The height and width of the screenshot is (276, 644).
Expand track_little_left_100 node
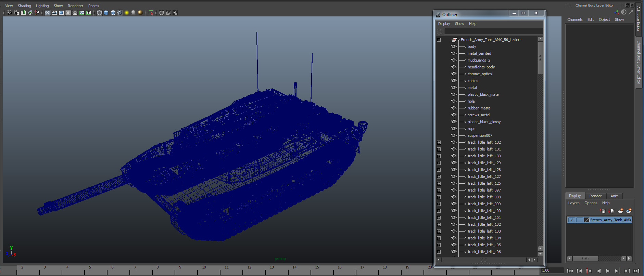pos(439,211)
